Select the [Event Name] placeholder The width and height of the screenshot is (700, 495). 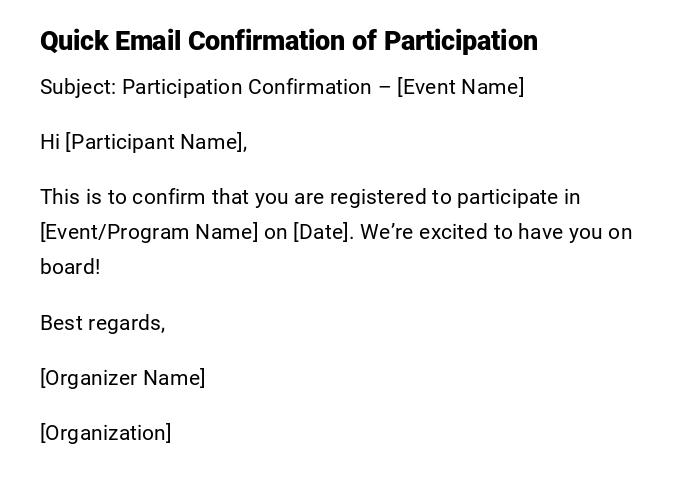tap(460, 87)
